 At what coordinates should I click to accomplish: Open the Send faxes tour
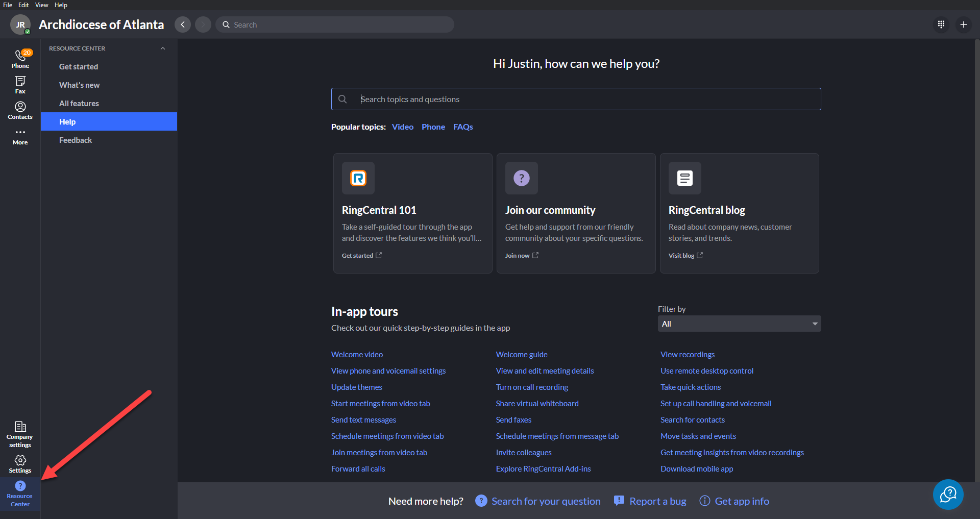tap(513, 419)
